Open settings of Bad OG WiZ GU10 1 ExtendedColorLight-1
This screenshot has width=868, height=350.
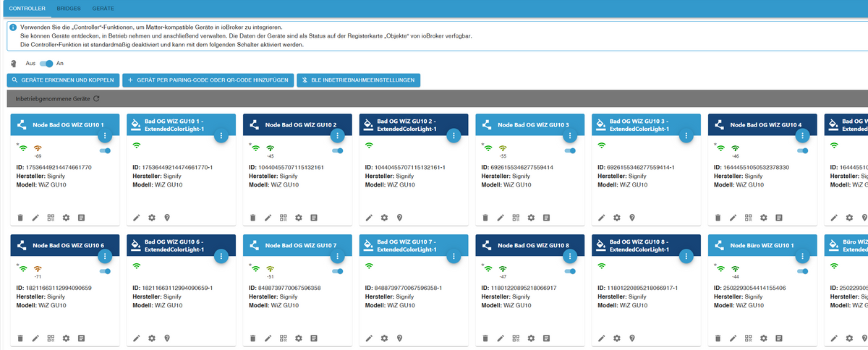point(152,217)
